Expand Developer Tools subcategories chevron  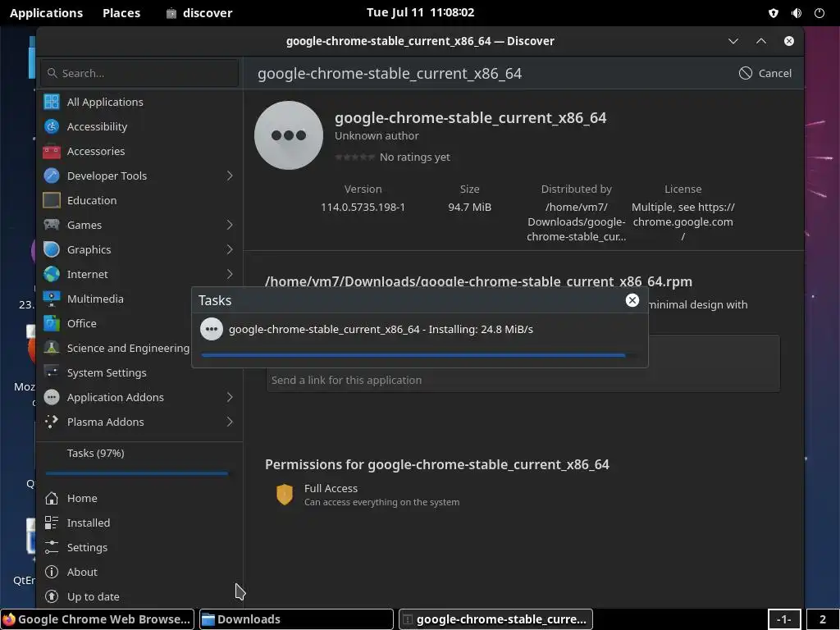[x=230, y=176]
